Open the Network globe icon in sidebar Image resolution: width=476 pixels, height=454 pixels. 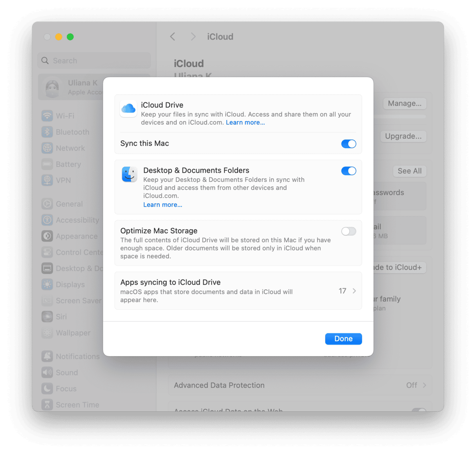click(x=47, y=148)
